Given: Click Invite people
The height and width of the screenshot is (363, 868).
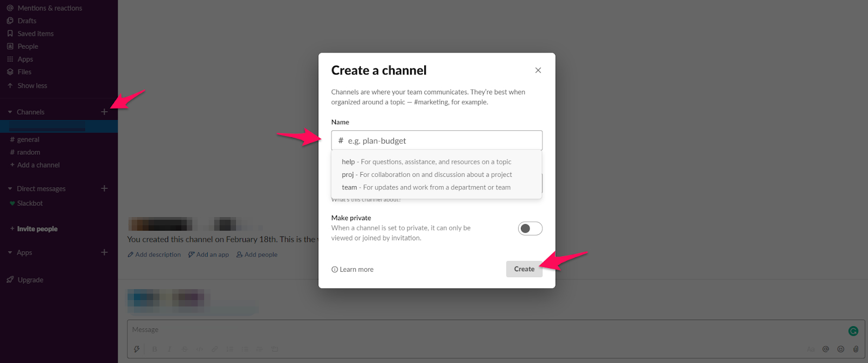Looking at the screenshot, I should (x=34, y=229).
